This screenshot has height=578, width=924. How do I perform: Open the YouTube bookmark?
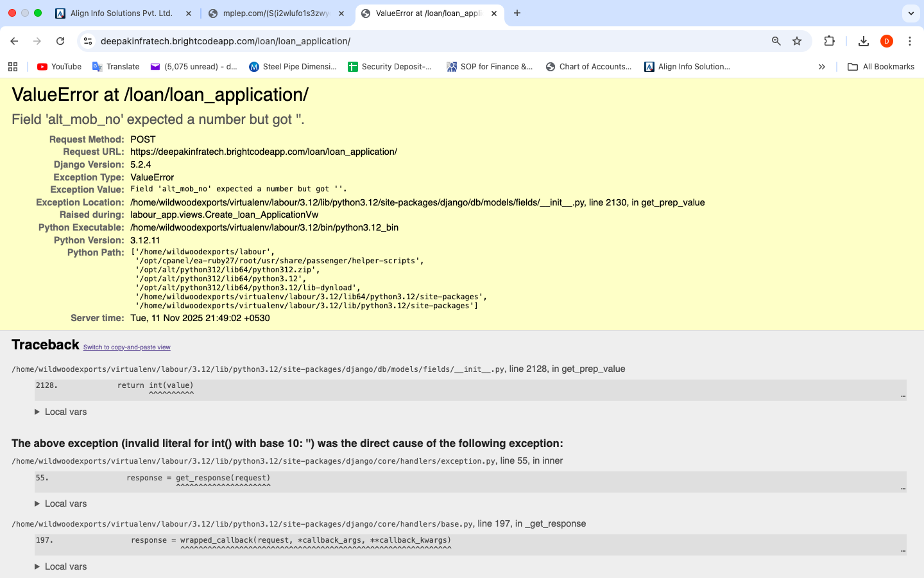coord(60,67)
